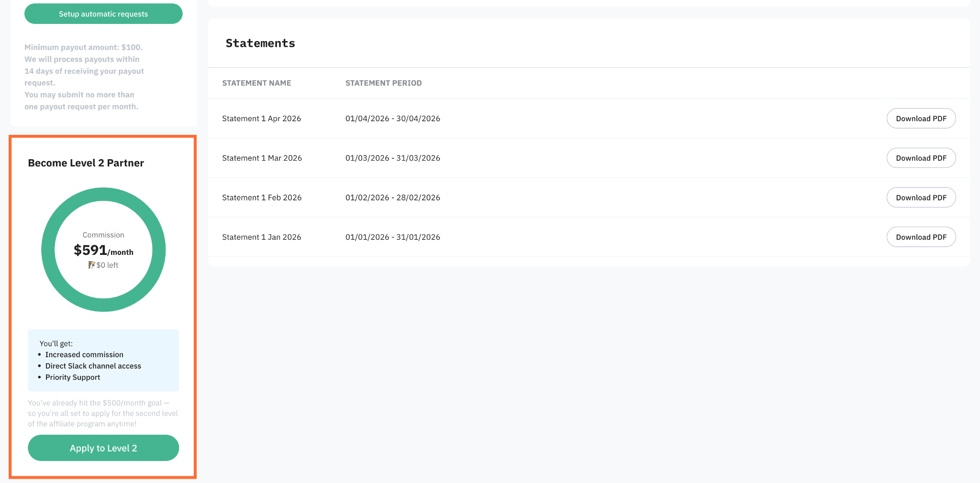Click period 01/02/2026 - 28/02/2026

[393, 198]
